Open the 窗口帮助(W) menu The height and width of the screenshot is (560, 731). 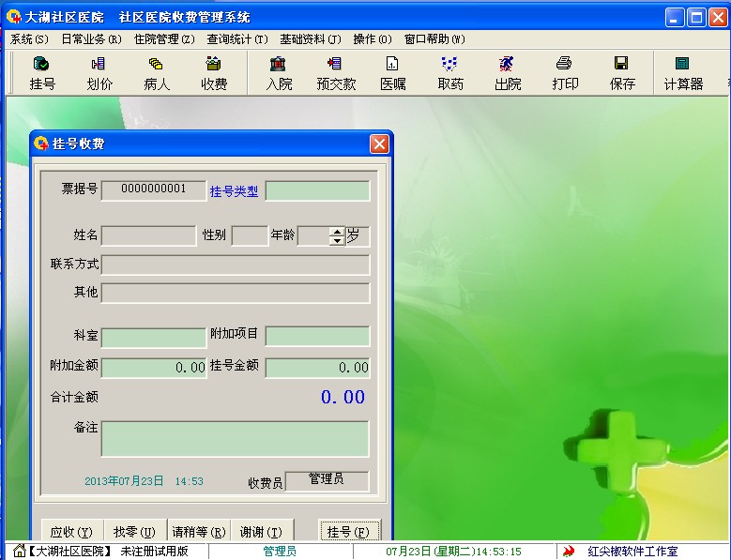click(x=434, y=39)
